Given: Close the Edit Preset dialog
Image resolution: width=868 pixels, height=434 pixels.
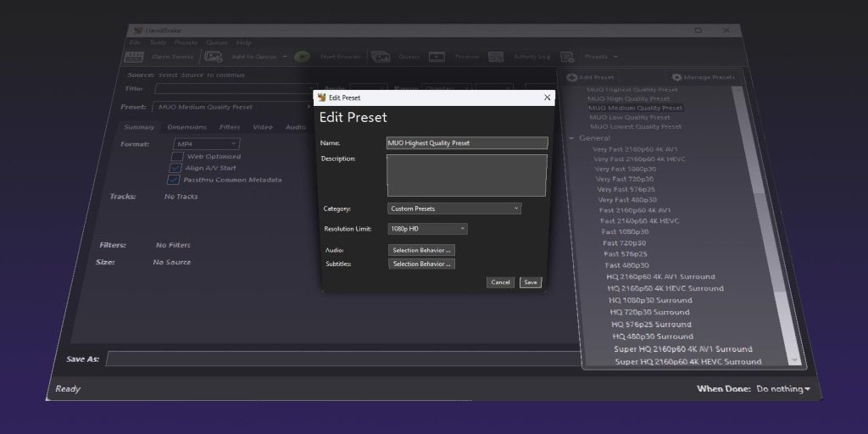Looking at the screenshot, I should (x=547, y=97).
